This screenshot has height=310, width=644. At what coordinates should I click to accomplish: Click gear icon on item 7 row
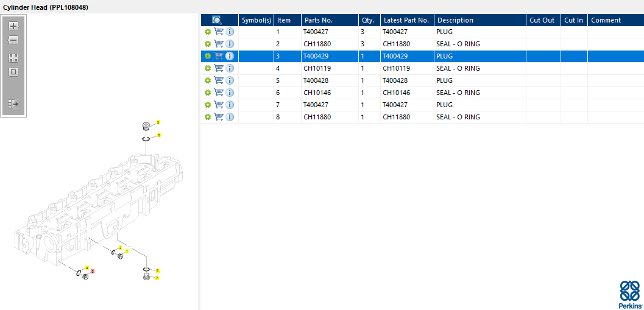coord(207,105)
